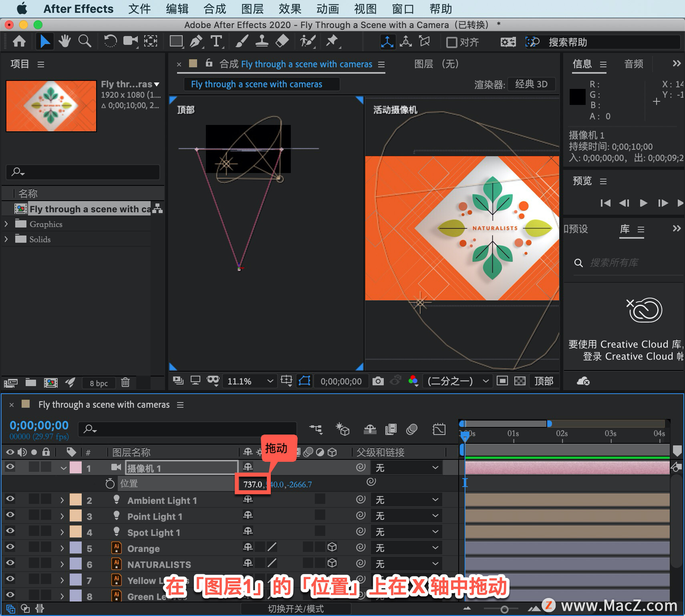
Task: Select the Type tool
Action: click(x=216, y=41)
